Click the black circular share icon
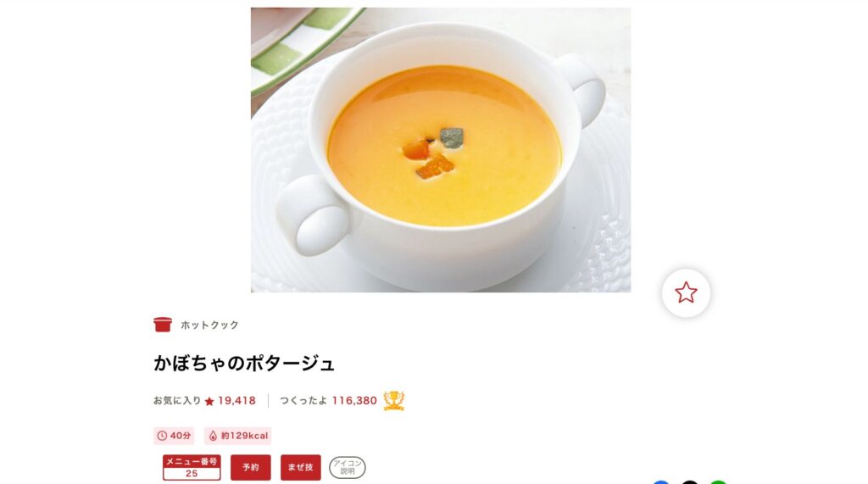The width and height of the screenshot is (868, 484). (x=690, y=482)
